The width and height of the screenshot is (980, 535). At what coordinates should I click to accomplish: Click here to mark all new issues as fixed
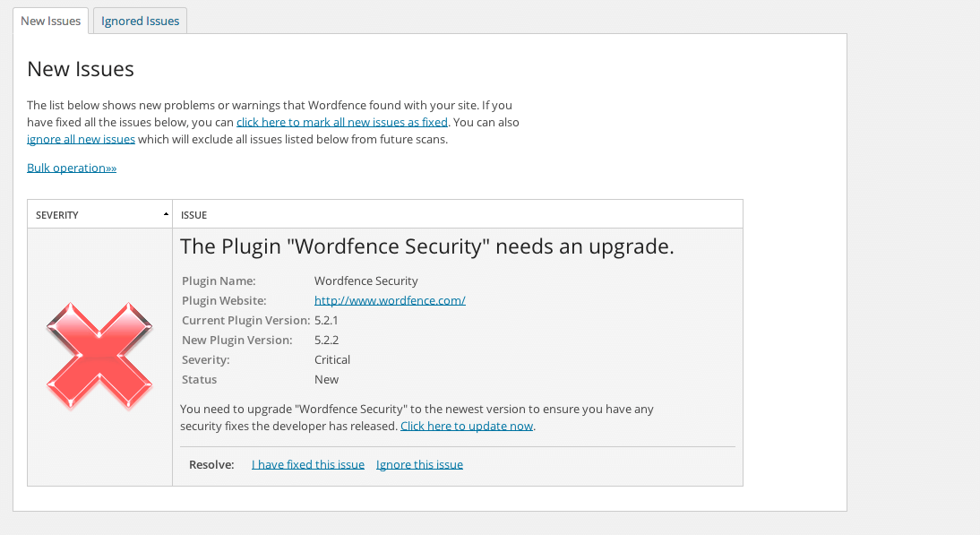pos(342,123)
